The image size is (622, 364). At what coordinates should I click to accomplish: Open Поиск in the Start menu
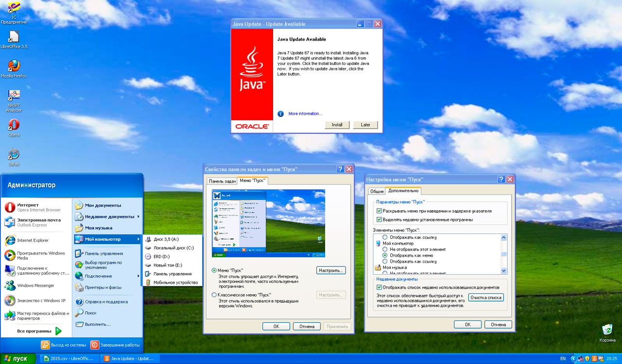click(107, 313)
